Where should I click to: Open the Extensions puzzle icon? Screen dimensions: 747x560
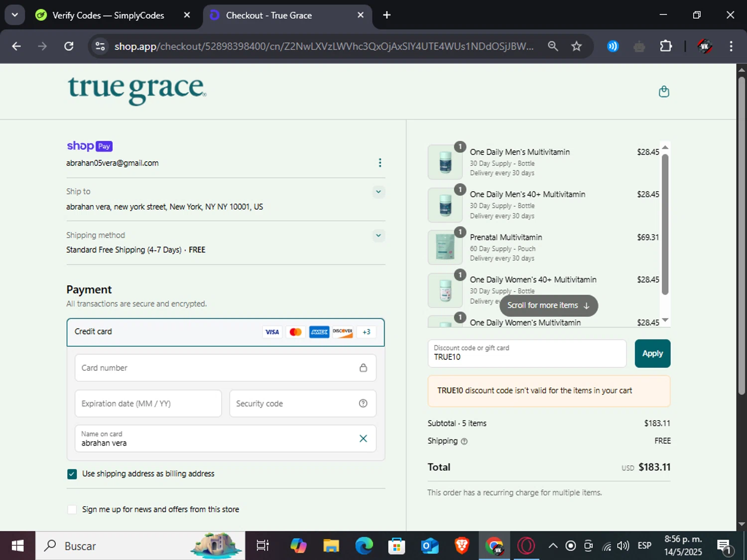click(x=666, y=46)
